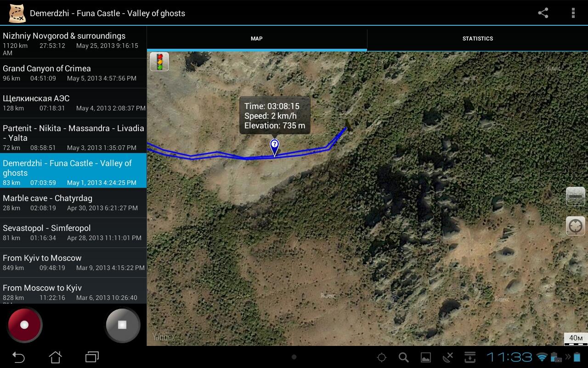Open the recent apps button
Viewport: 588px width, 368px height.
(x=92, y=357)
